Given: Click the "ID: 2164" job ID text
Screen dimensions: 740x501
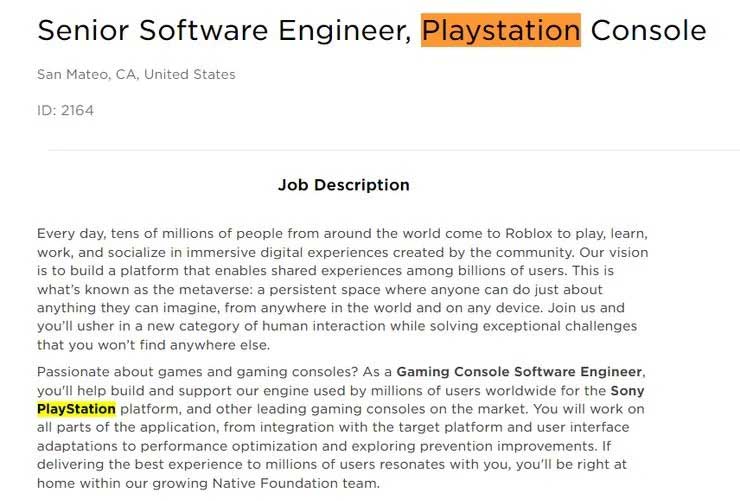Looking at the screenshot, I should [x=65, y=110].
